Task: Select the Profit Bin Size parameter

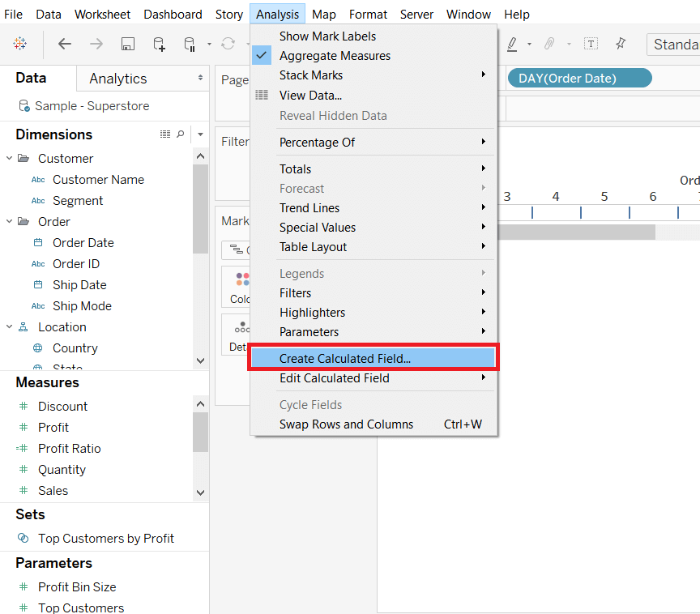Action: (77, 586)
